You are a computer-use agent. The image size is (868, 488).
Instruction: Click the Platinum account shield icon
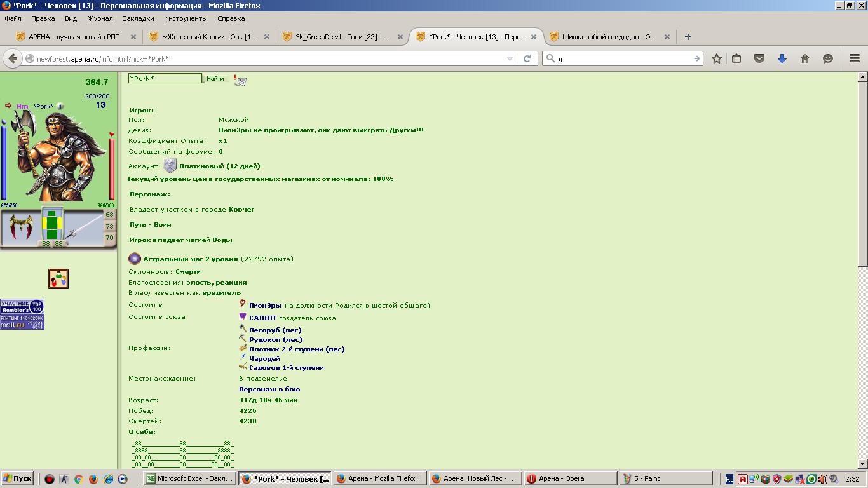(x=170, y=166)
